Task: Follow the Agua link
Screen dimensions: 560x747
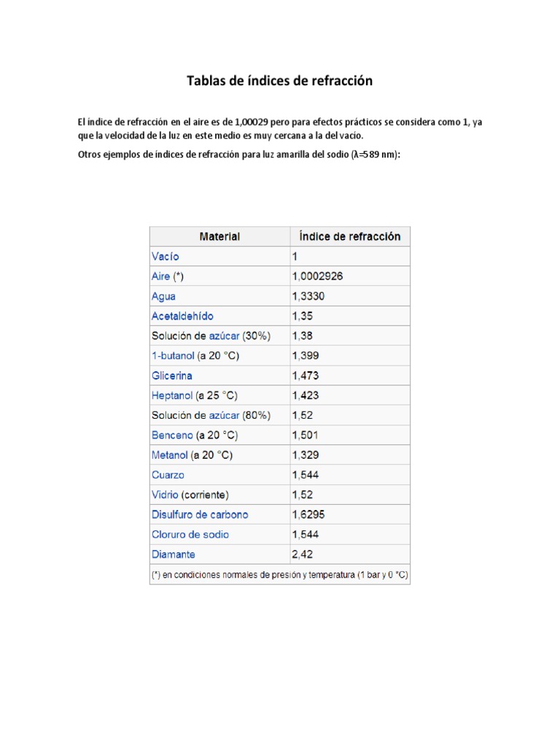Action: 163,296
